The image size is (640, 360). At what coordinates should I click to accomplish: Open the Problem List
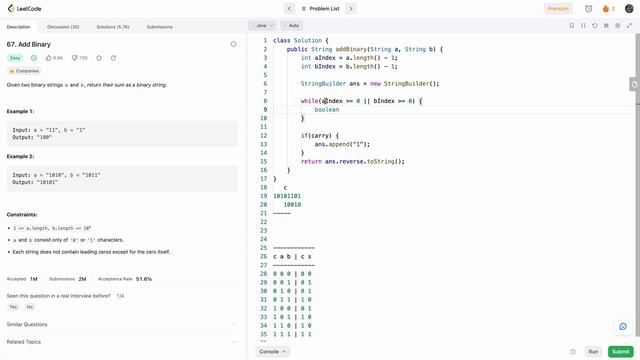tap(320, 9)
